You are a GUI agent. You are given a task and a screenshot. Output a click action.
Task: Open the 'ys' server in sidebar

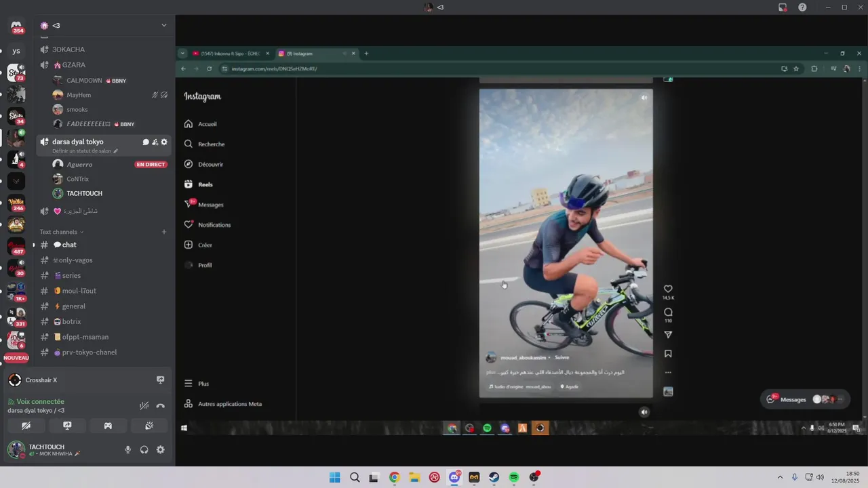pos(16,51)
